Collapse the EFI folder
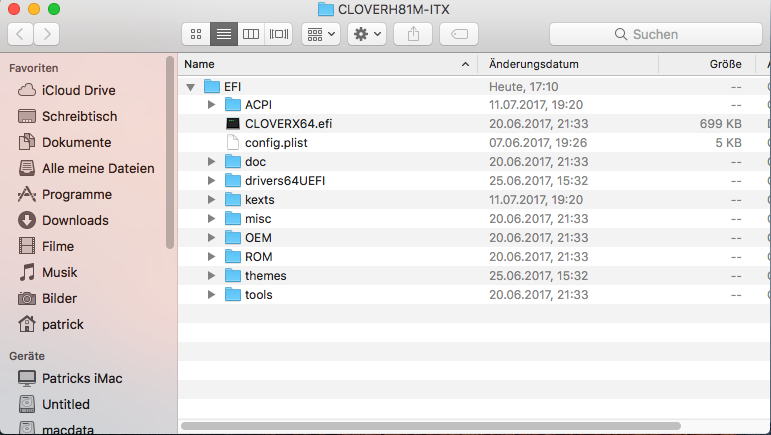The height and width of the screenshot is (435, 771). (190, 87)
